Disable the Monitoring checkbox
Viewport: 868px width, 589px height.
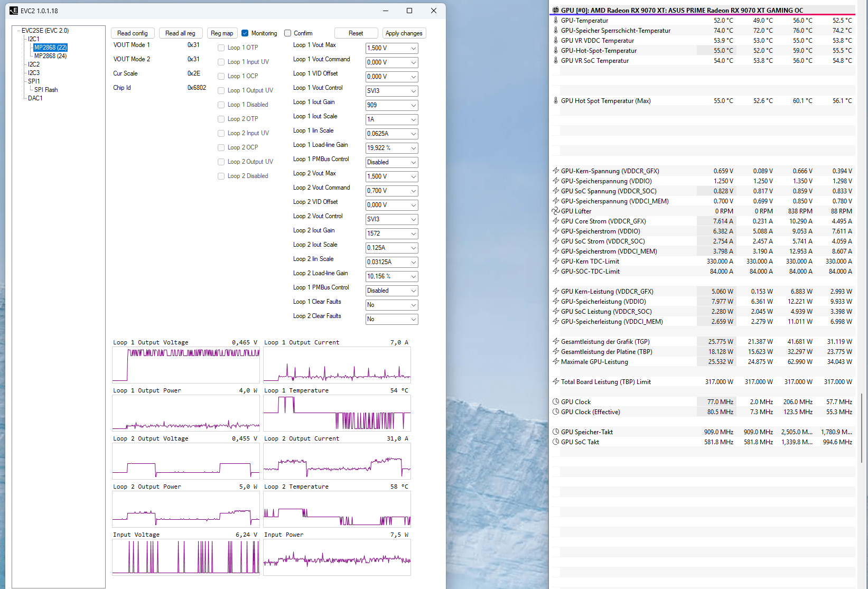(x=245, y=33)
